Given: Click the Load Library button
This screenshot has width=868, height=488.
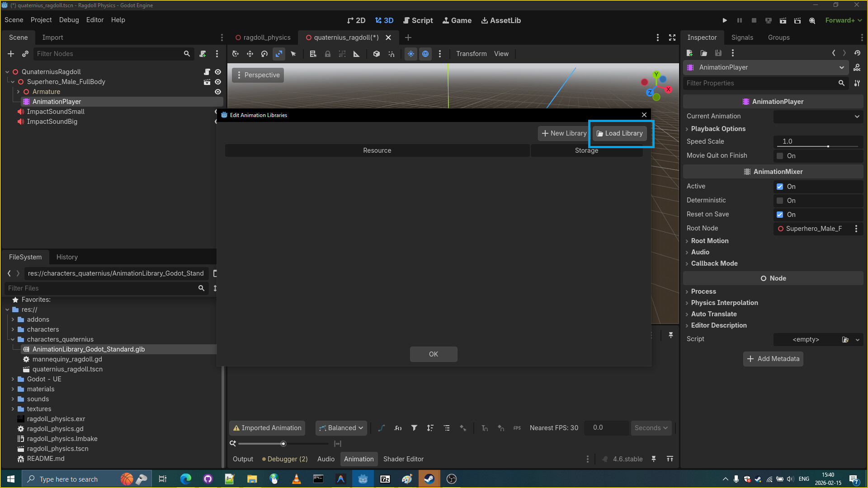Looking at the screenshot, I should [x=619, y=133].
